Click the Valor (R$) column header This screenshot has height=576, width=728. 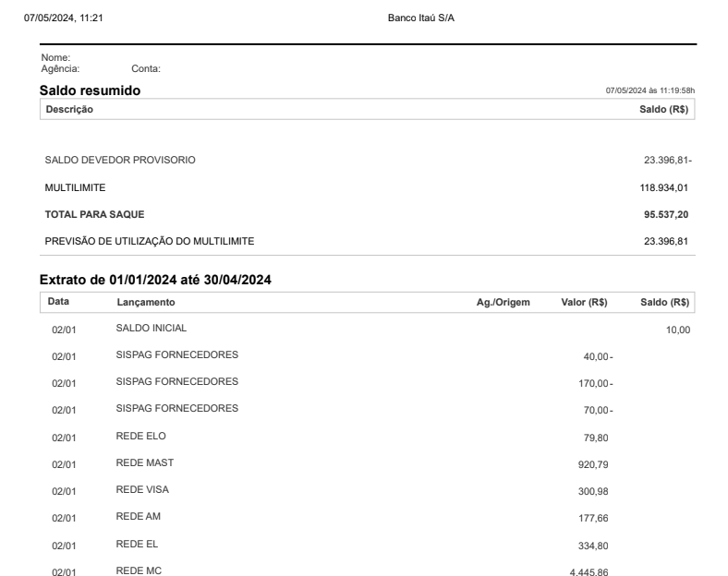point(584,303)
